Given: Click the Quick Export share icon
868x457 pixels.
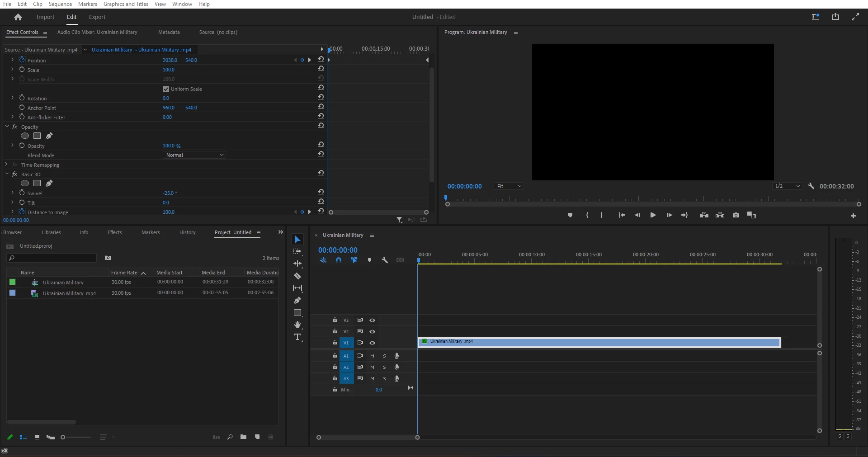Looking at the screenshot, I should tap(835, 17).
